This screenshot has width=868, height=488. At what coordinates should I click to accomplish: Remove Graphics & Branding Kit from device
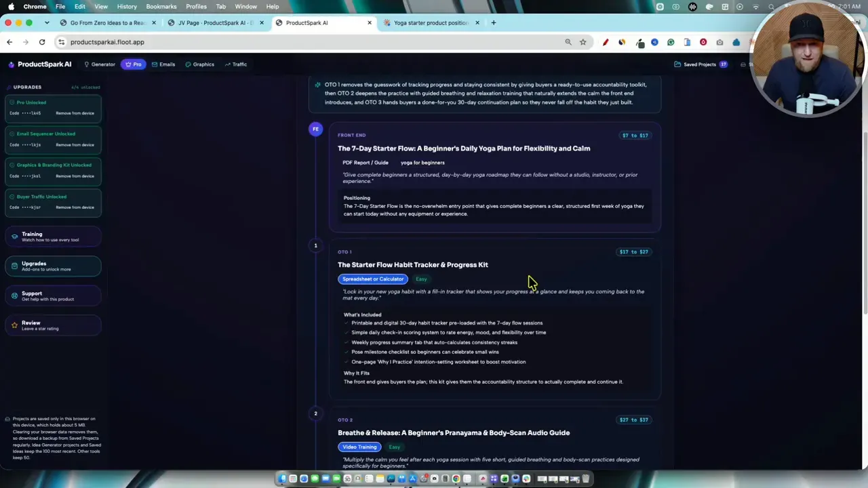75,176
